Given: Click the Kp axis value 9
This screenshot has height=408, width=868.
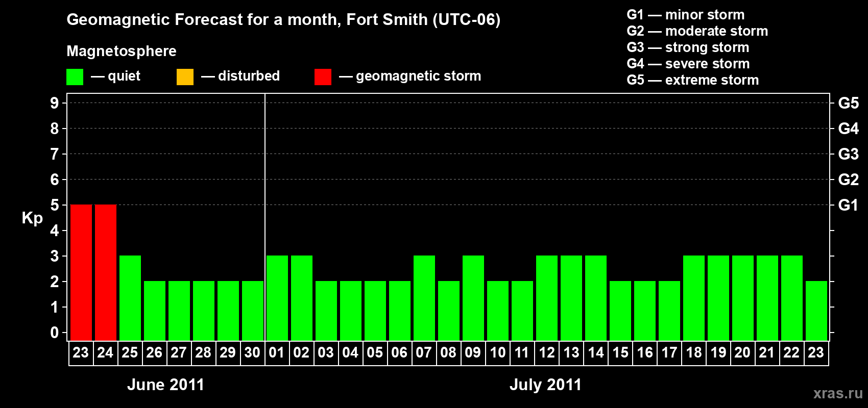Looking at the screenshot, I should click(55, 103).
